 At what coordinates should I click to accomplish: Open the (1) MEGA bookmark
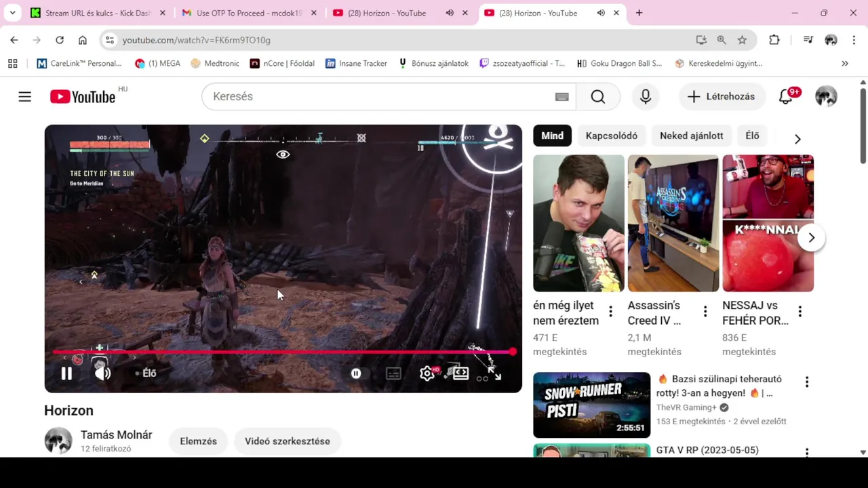158,63
